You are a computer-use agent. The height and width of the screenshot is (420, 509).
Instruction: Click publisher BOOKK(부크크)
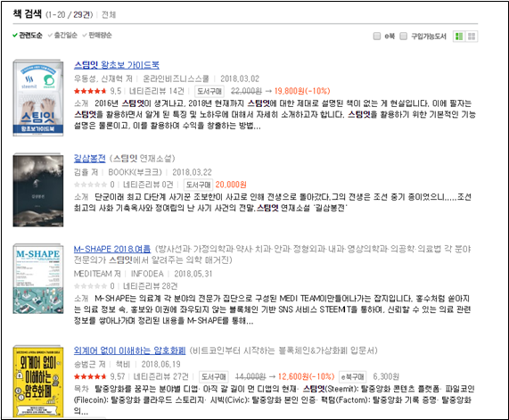pos(135,172)
